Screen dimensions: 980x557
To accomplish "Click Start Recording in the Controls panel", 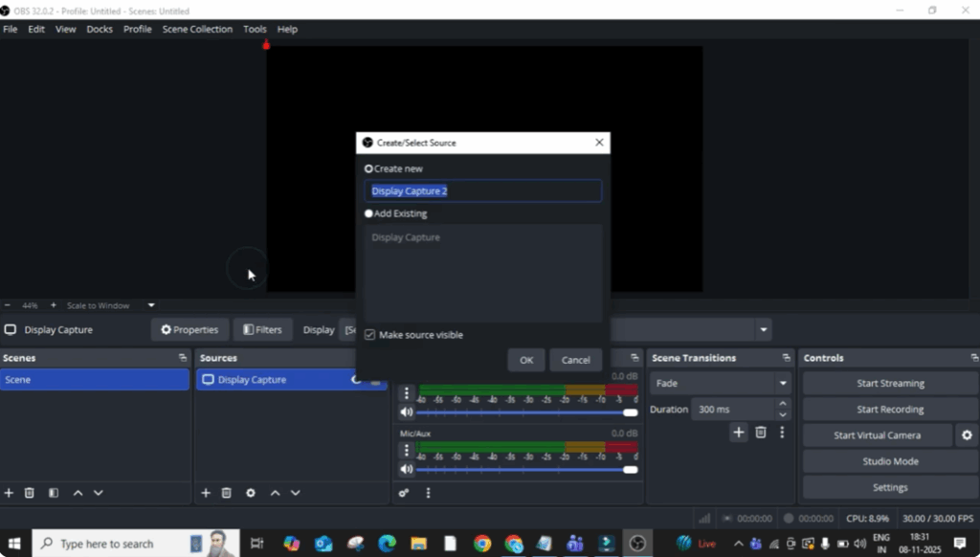I will pos(889,409).
